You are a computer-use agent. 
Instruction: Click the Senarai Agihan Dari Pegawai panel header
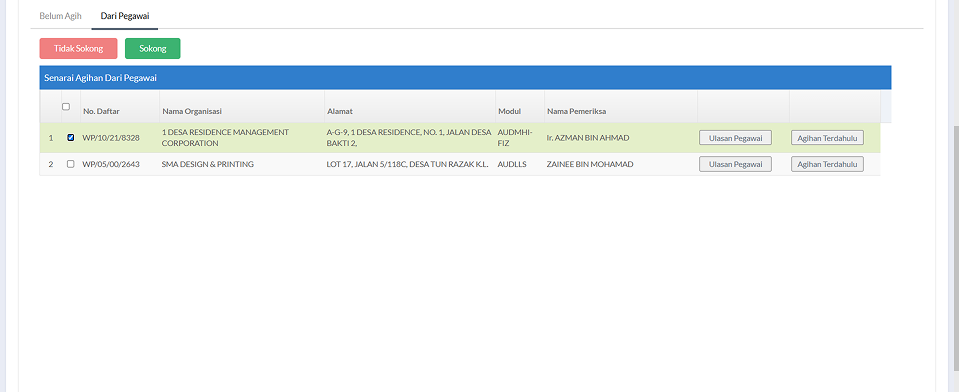(465, 78)
